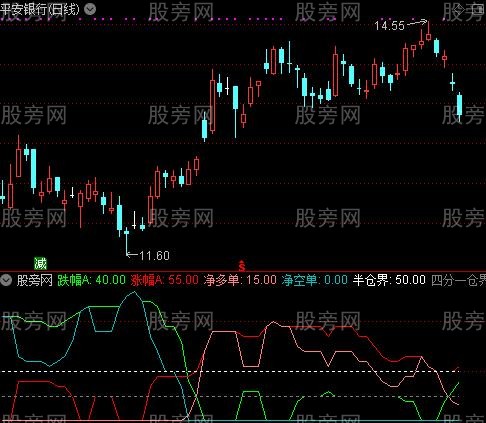This screenshot has height=423, width=486.
Task: Select the 净多单: 15.00 indicator readout
Action: 240,280
